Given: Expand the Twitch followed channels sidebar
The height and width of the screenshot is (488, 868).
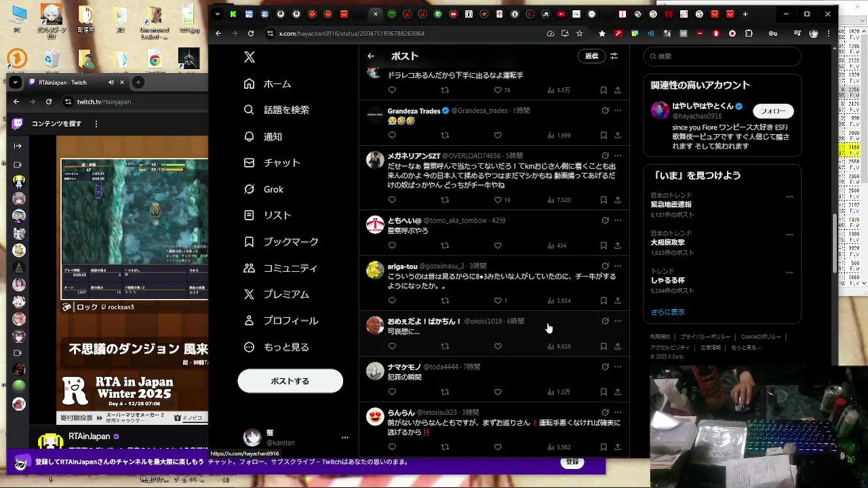Looking at the screenshot, I should (x=18, y=146).
